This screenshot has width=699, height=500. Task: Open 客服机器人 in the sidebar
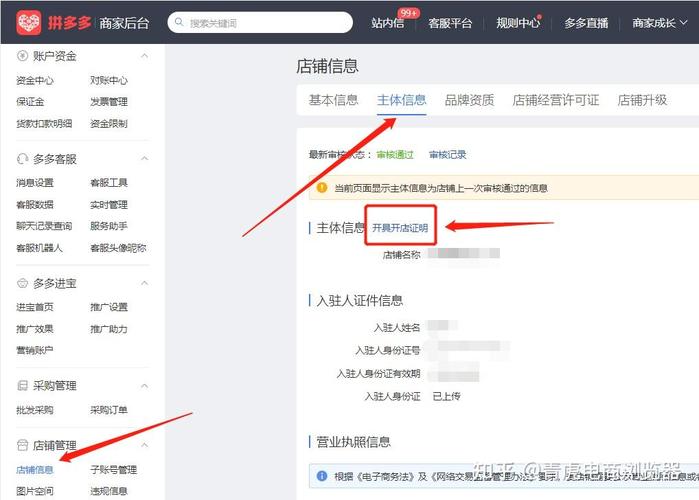(39, 248)
